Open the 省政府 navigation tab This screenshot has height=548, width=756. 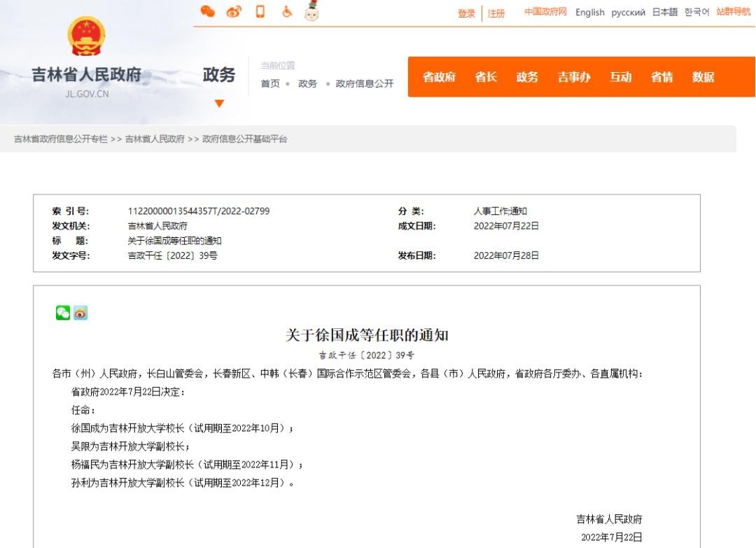coord(439,78)
